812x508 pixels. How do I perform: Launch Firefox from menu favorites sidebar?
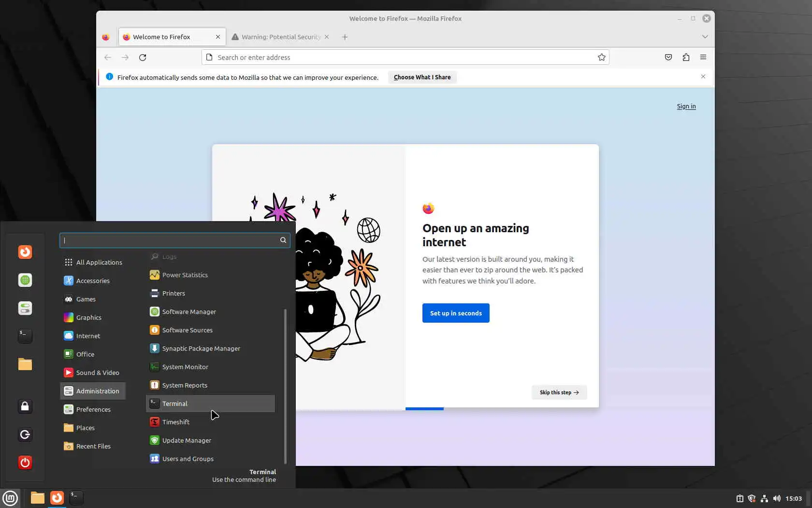25,252
